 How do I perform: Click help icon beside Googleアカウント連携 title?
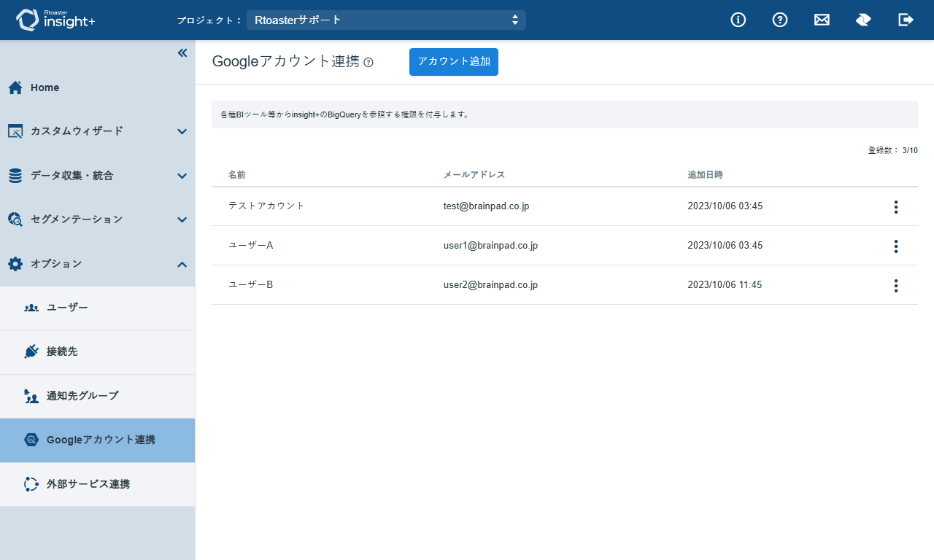click(368, 63)
